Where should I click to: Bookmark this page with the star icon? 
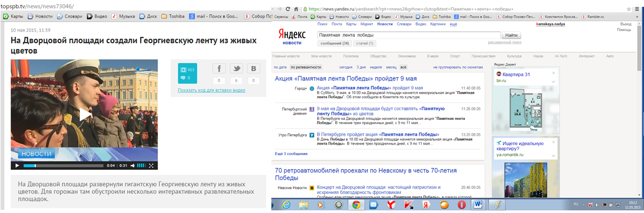pyautogui.click(x=629, y=9)
